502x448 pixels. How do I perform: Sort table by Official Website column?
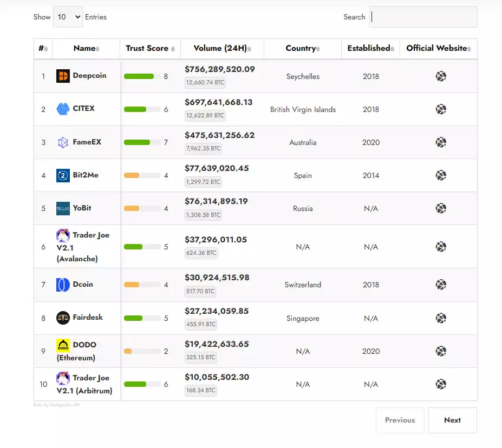439,49
